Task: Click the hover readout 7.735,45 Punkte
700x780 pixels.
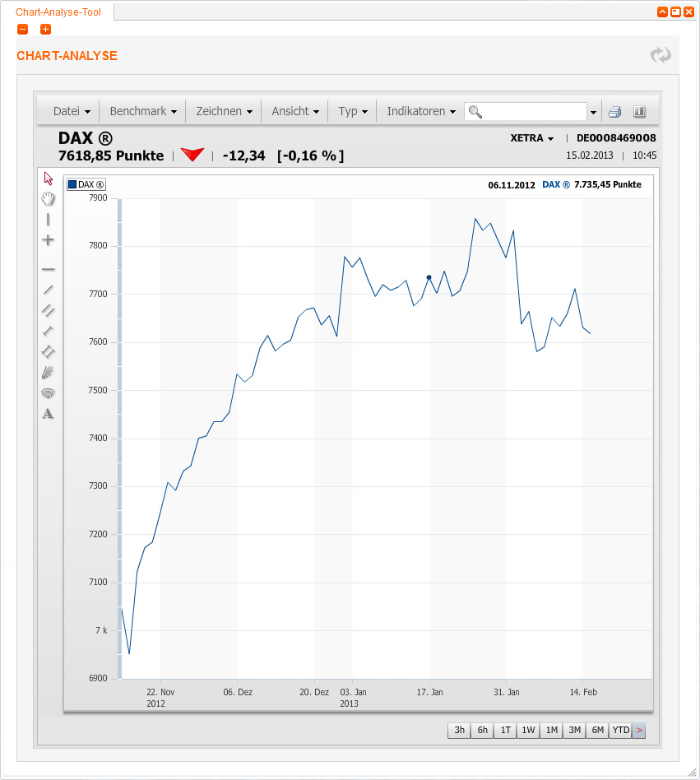Action: tap(608, 184)
